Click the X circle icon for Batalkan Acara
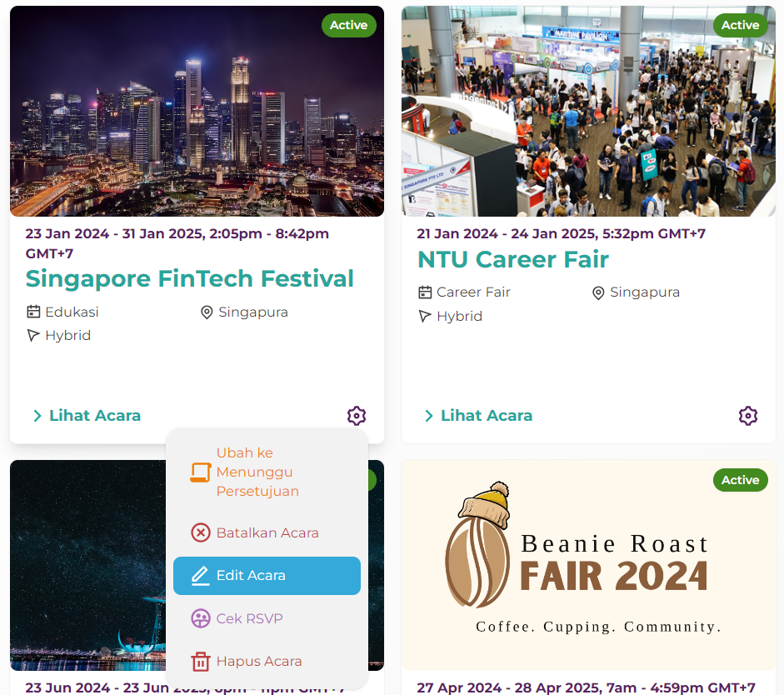Viewport: 784px width, 695px height. pos(201,532)
